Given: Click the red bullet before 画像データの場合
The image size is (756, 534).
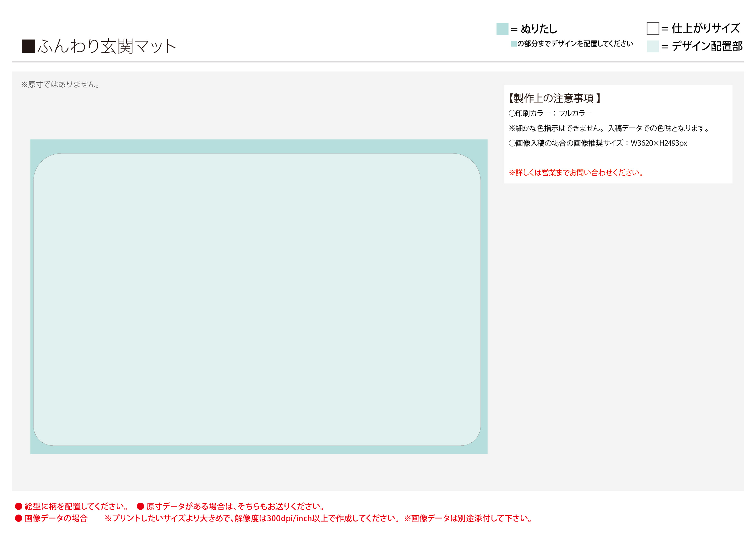Looking at the screenshot, I should point(19,518).
